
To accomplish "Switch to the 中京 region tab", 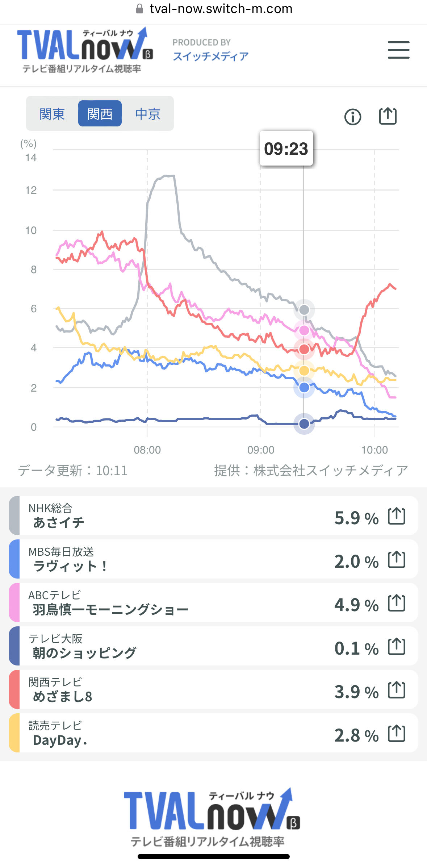I will (x=147, y=114).
